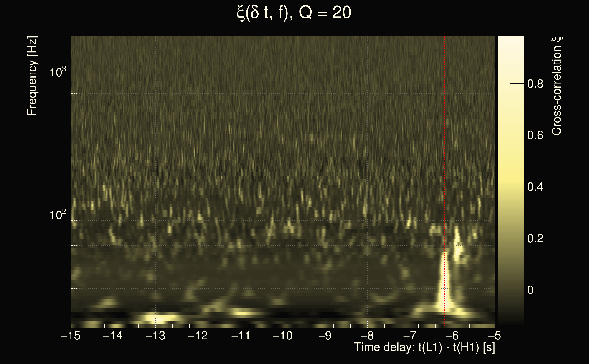This screenshot has height=364, width=589.
Task: Click the 0 colorbar tick label
Action: pyautogui.click(x=530, y=290)
